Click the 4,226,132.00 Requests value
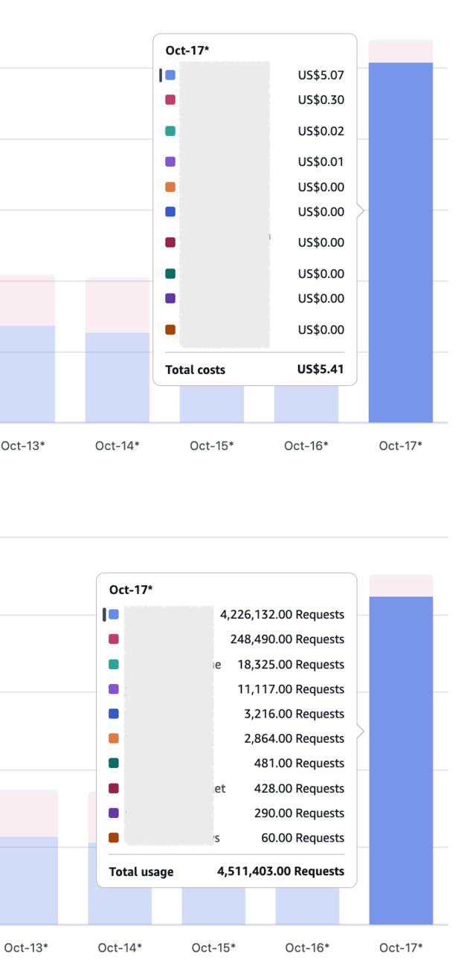This screenshot has width=476, height=980. [283, 614]
